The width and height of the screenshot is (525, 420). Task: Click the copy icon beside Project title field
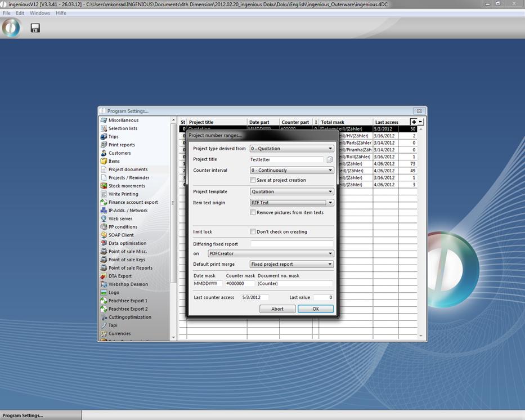330,160
